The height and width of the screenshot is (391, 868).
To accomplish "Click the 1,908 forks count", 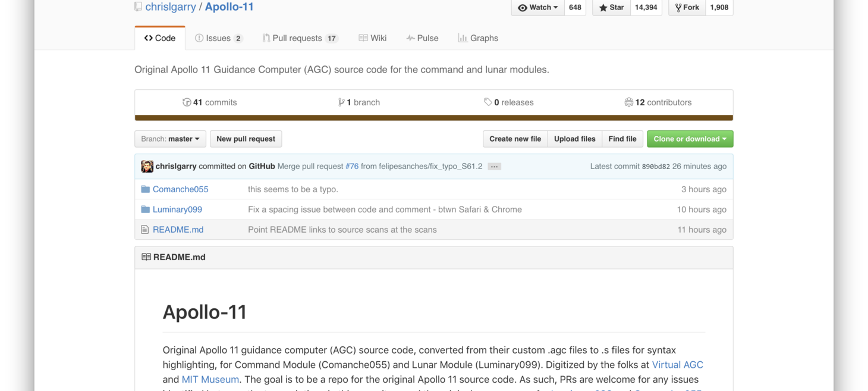I will tap(719, 8).
